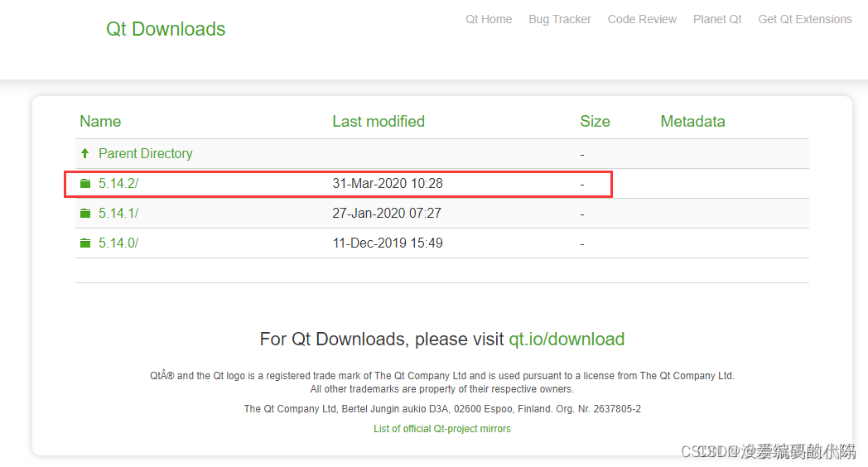Open the Bug Tracker menu link
The height and width of the screenshot is (467, 868).
(x=560, y=19)
